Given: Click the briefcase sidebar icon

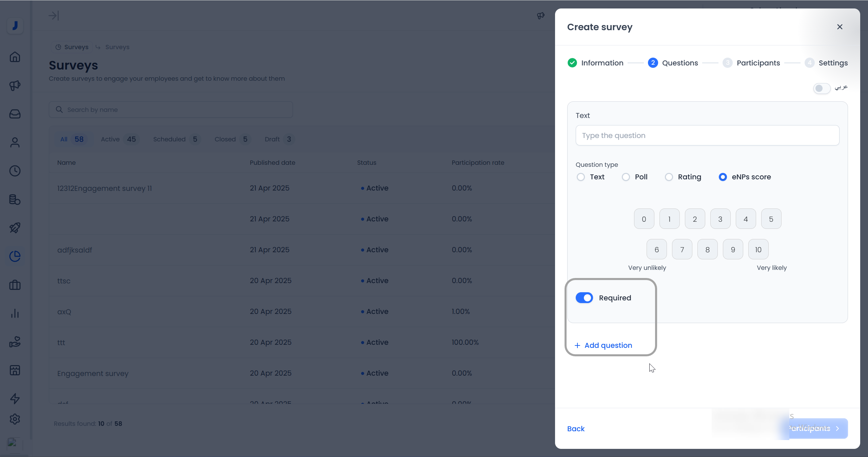Looking at the screenshot, I should 15,285.
